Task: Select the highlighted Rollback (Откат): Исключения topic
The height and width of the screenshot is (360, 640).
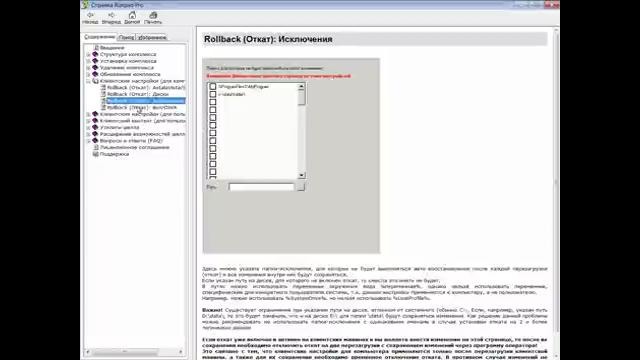Action: point(146,101)
